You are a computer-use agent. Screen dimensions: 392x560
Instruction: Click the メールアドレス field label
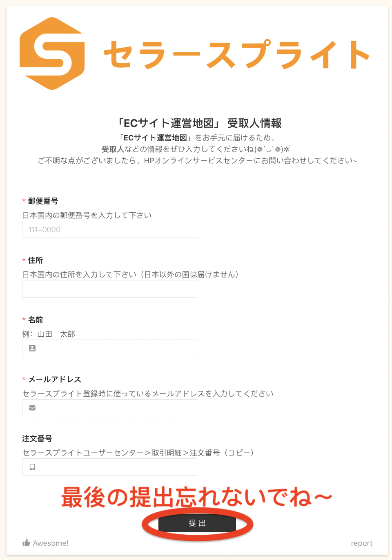click(x=55, y=379)
